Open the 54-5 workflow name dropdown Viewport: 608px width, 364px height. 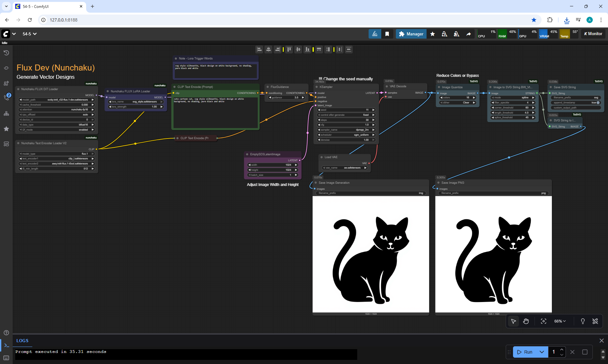click(29, 34)
